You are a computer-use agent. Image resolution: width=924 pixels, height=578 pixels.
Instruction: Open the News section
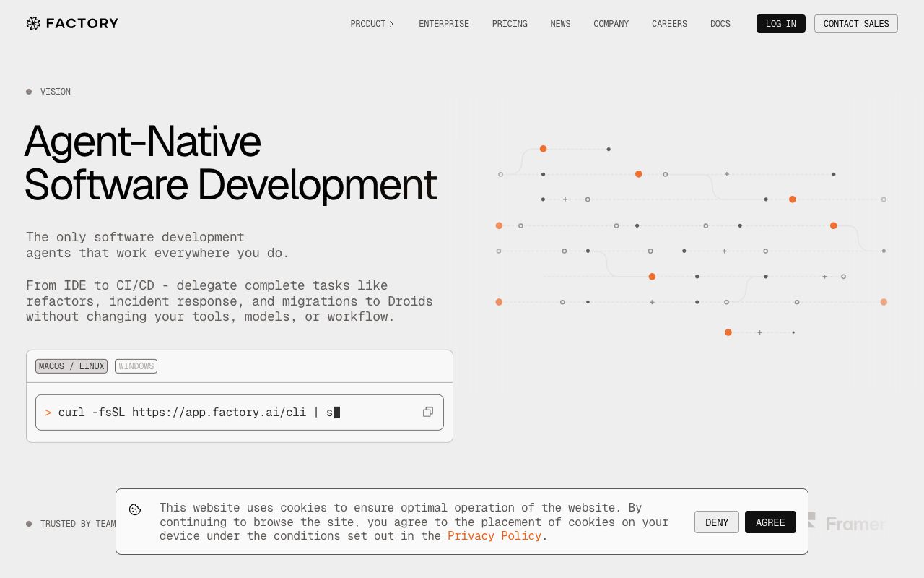[560, 24]
